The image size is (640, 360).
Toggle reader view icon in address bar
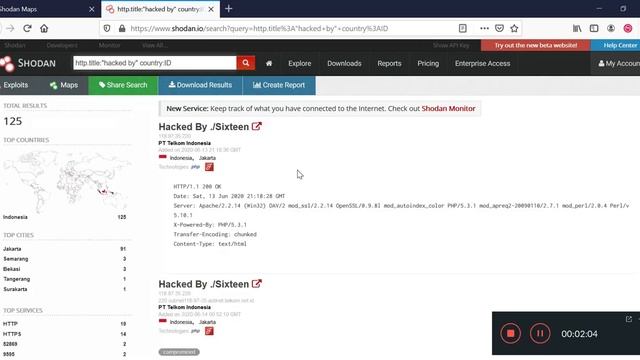[x=462, y=28]
